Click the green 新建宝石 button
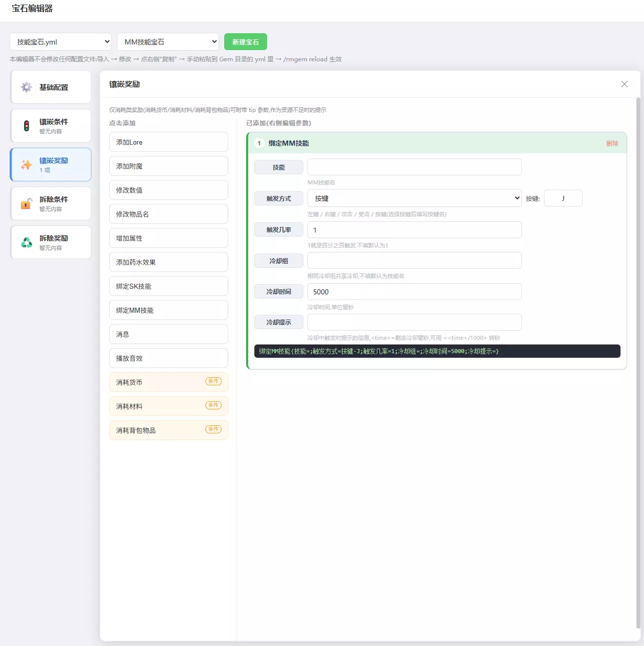This screenshot has width=644, height=646. [246, 42]
